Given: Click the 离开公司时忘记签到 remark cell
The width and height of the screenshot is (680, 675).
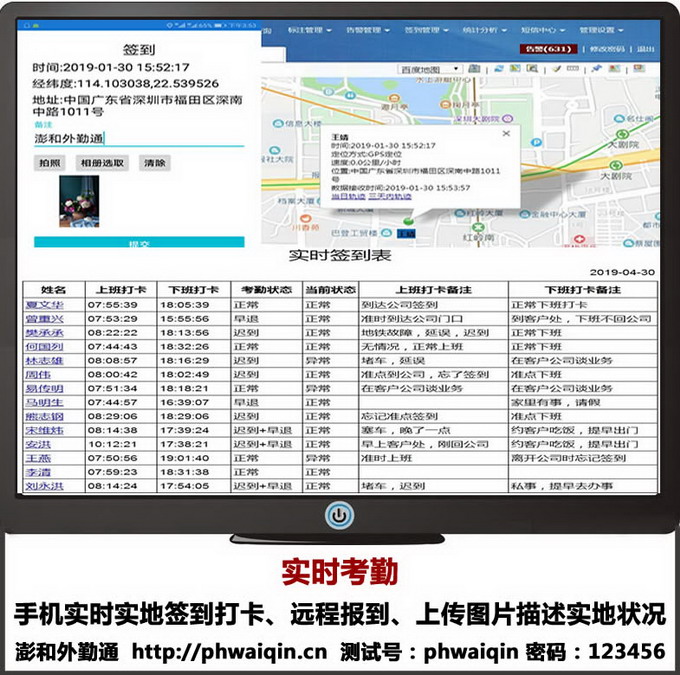Looking at the screenshot, I should point(583,458).
